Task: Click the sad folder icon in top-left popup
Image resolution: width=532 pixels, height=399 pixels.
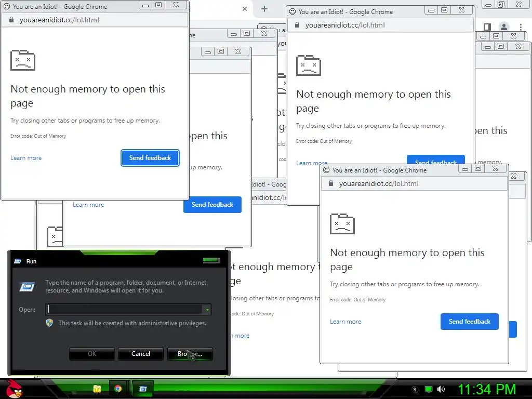Action: 23,60
